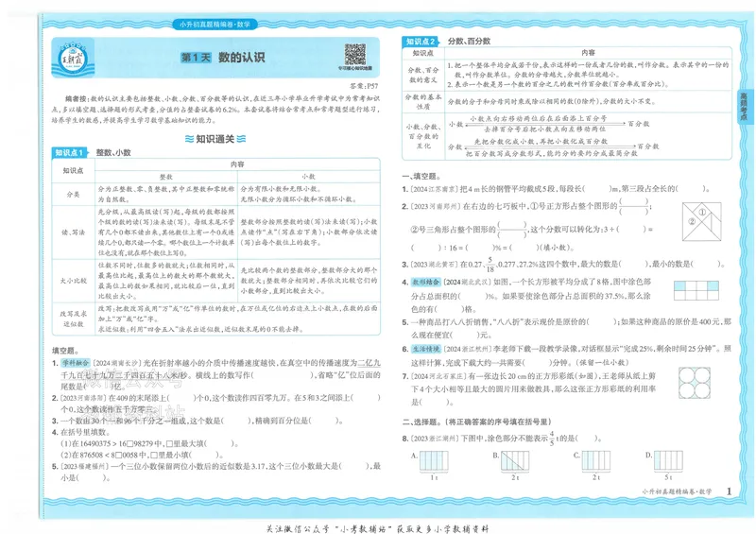The width and height of the screenshot is (756, 534).
Task: Click the left-page 填空题。 heading
Action: tap(65, 351)
